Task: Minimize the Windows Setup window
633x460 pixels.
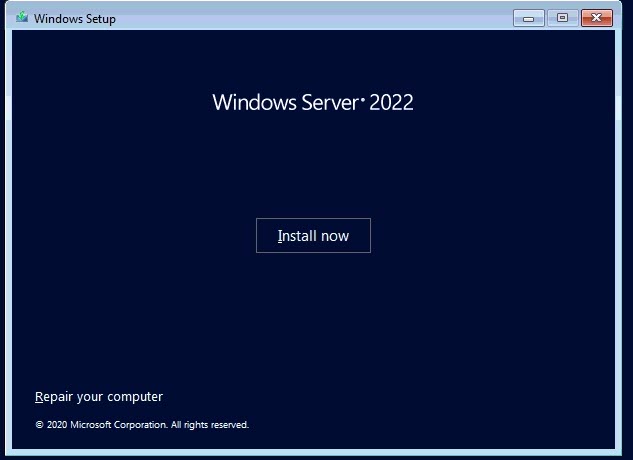Action: pos(529,17)
